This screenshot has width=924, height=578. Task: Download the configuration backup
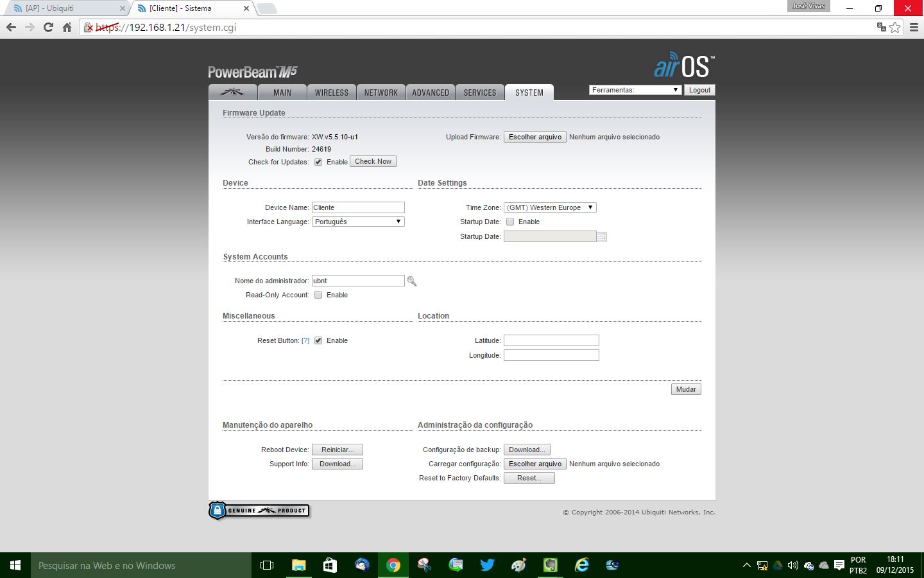[527, 450]
